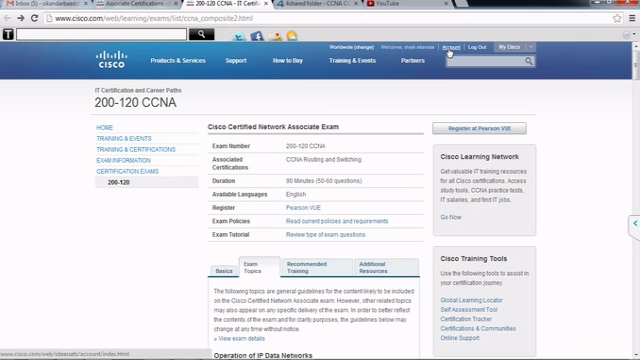
Task: Open TRAINING & CERTIFICATIONS sidebar link
Action: point(136,150)
